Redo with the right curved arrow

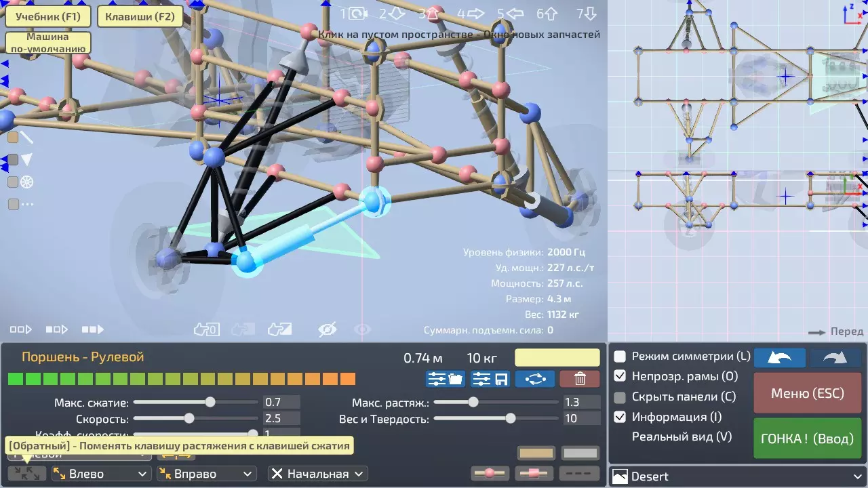pyautogui.click(x=836, y=358)
